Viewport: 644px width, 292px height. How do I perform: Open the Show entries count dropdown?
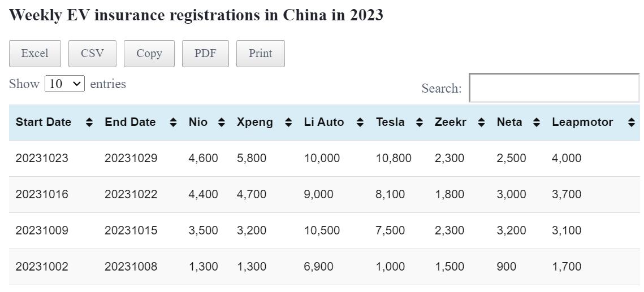point(64,84)
